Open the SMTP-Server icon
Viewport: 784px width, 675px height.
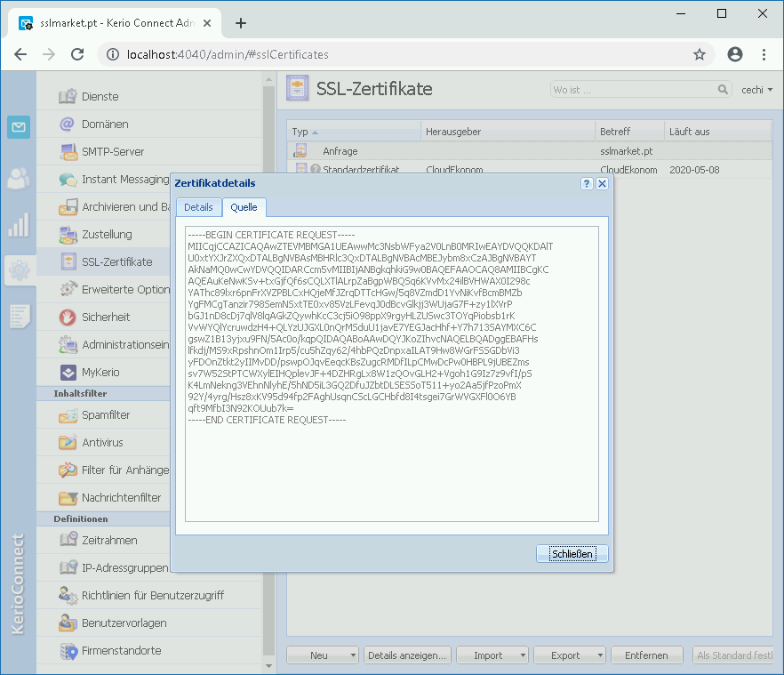tap(68, 151)
